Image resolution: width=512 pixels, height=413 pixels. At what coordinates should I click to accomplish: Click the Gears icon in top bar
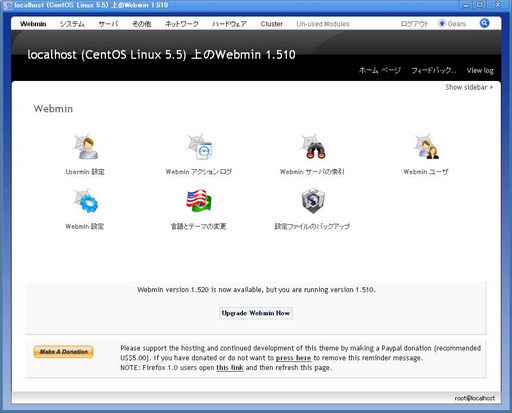point(442,23)
